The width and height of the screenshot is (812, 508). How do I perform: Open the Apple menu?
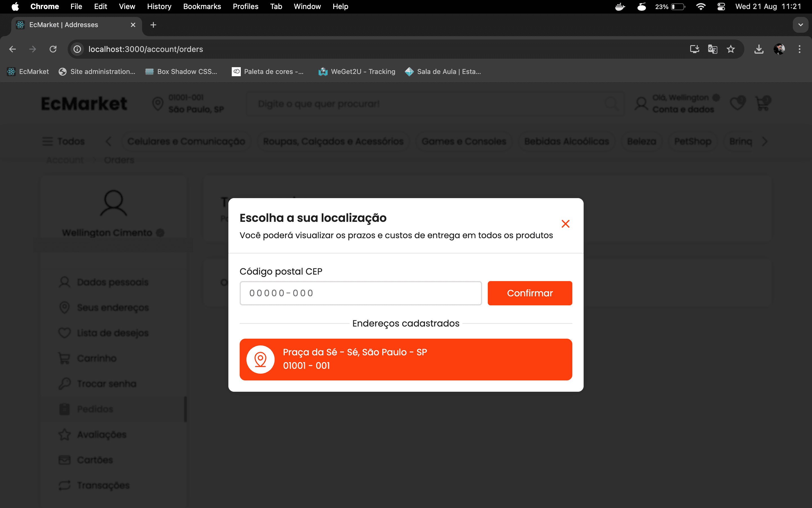15,7
